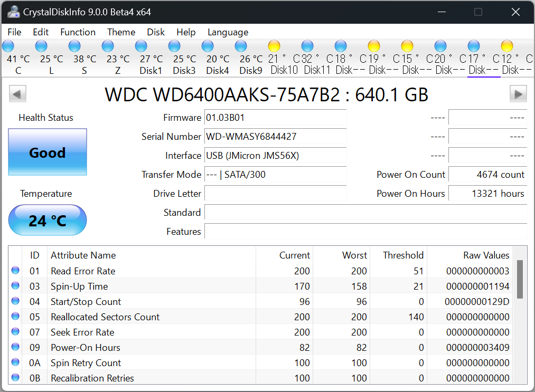Image resolution: width=535 pixels, height=392 pixels.
Task: Click the status orb for Start/Stop Count
Action: (x=15, y=301)
